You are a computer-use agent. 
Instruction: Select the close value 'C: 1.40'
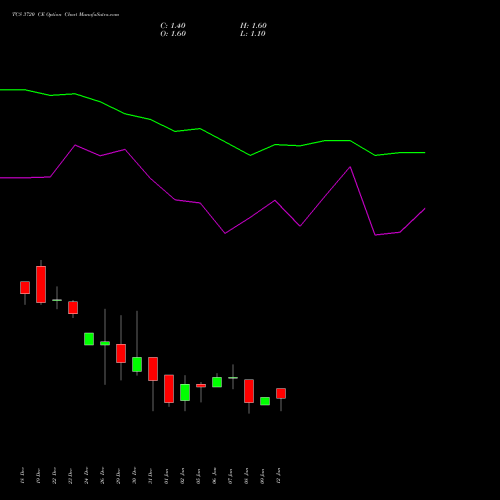point(173,26)
